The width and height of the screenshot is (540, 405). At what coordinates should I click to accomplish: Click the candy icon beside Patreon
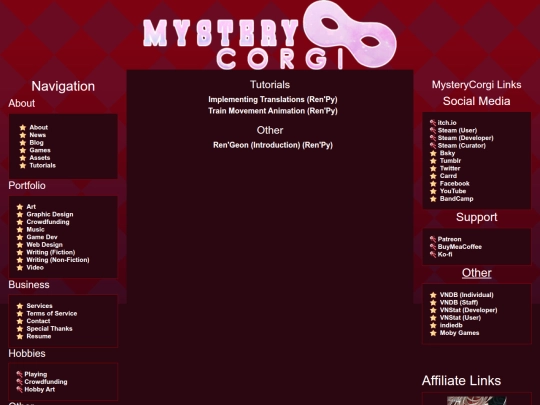(433, 239)
